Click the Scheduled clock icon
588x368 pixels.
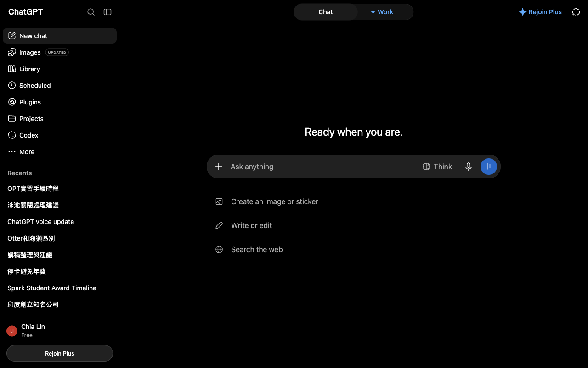12,86
